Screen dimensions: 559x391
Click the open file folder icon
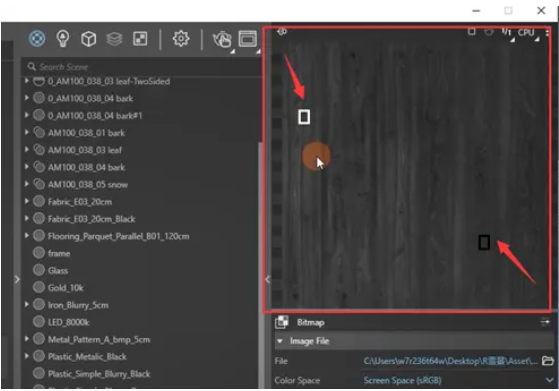coord(548,361)
